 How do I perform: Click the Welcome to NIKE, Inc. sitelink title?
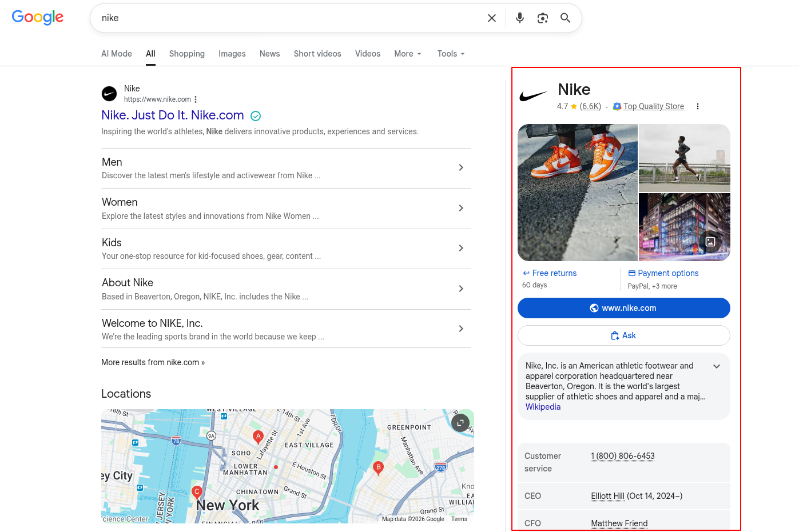click(152, 323)
